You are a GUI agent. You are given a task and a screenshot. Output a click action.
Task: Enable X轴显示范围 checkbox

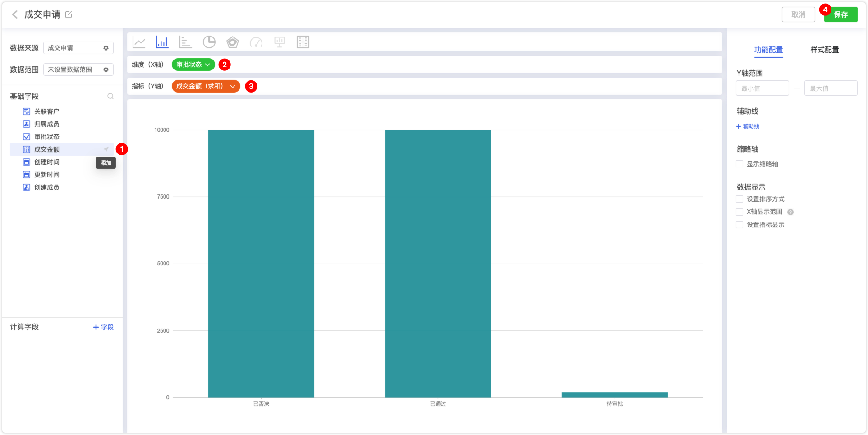739,212
